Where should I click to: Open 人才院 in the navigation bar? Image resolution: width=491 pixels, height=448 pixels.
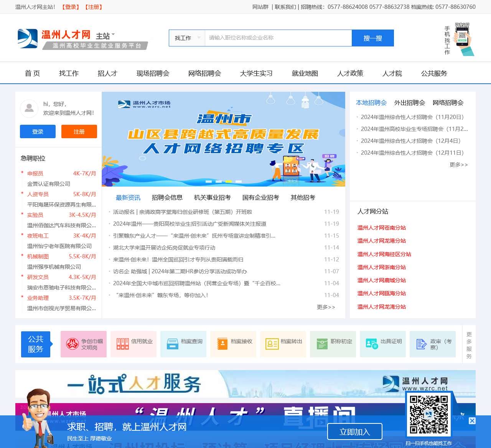[x=392, y=73]
